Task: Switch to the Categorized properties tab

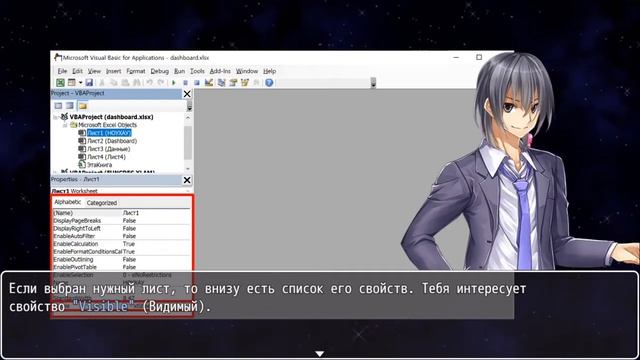Action: pyautogui.click(x=102, y=203)
